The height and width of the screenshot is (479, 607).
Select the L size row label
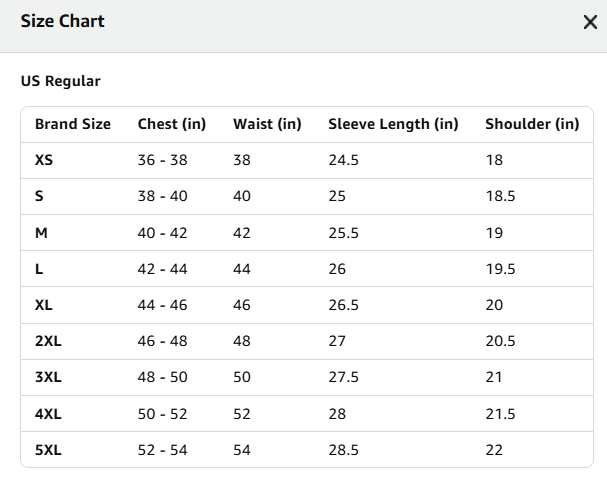point(39,269)
